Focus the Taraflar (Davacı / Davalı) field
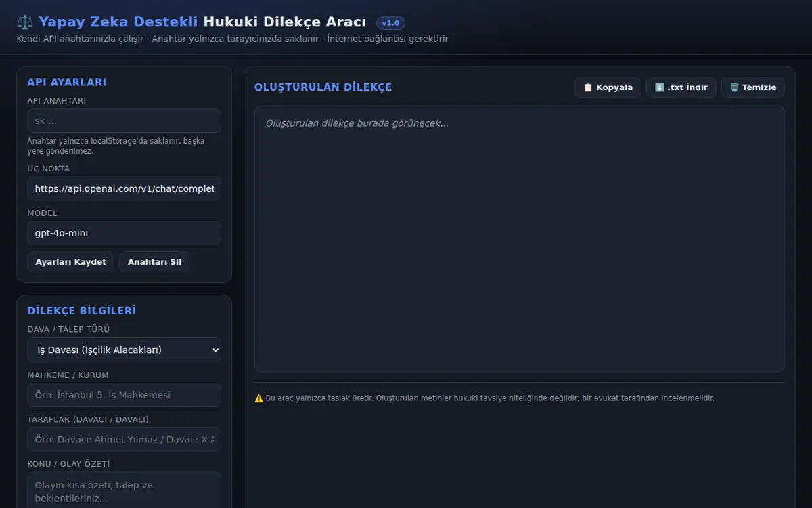 pos(124,439)
